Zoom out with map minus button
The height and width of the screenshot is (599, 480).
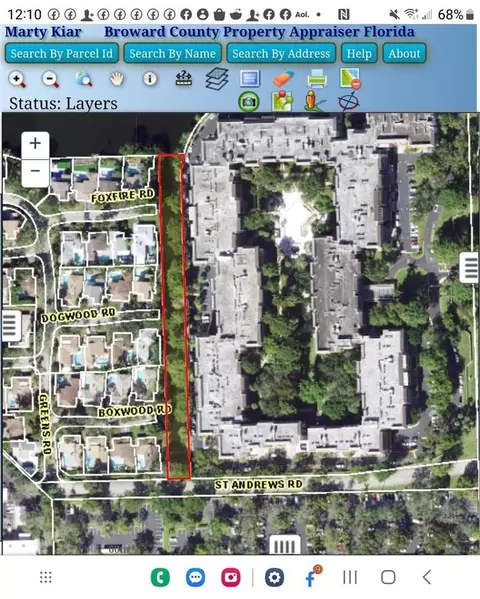[35, 171]
